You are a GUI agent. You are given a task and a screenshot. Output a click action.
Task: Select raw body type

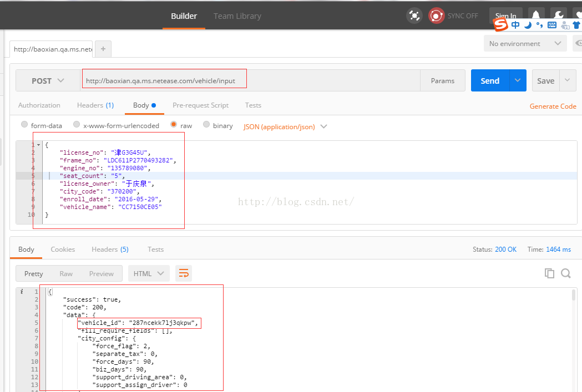point(173,124)
